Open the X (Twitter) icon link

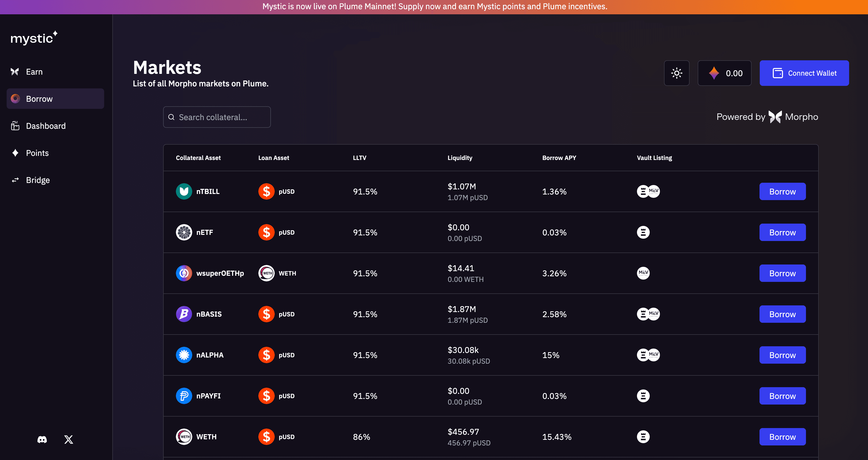click(x=69, y=440)
